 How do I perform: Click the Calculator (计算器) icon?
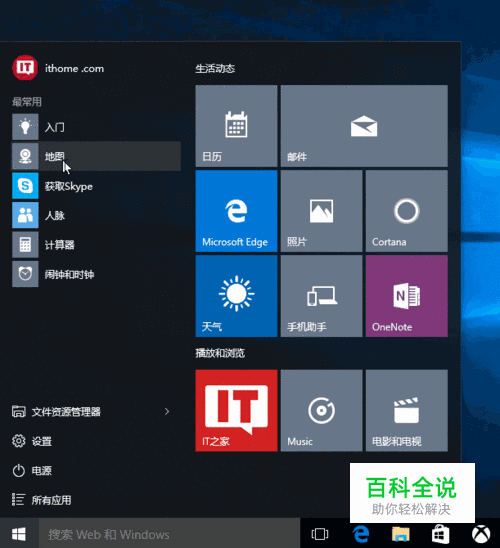point(25,244)
